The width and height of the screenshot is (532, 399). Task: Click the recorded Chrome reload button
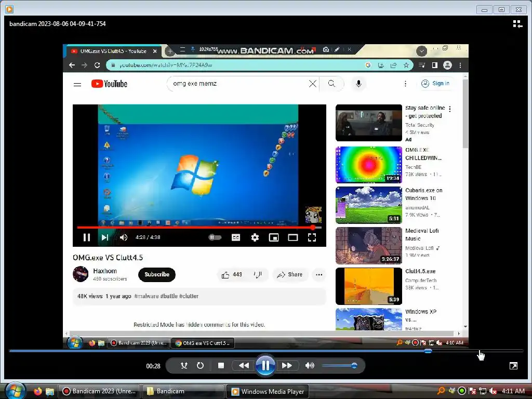tap(97, 65)
